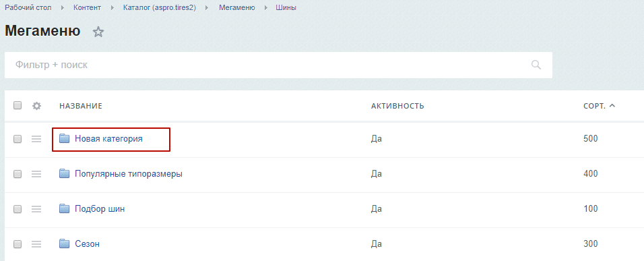Click Да in Сезон row
This screenshot has width=644, height=261.
pos(377,243)
